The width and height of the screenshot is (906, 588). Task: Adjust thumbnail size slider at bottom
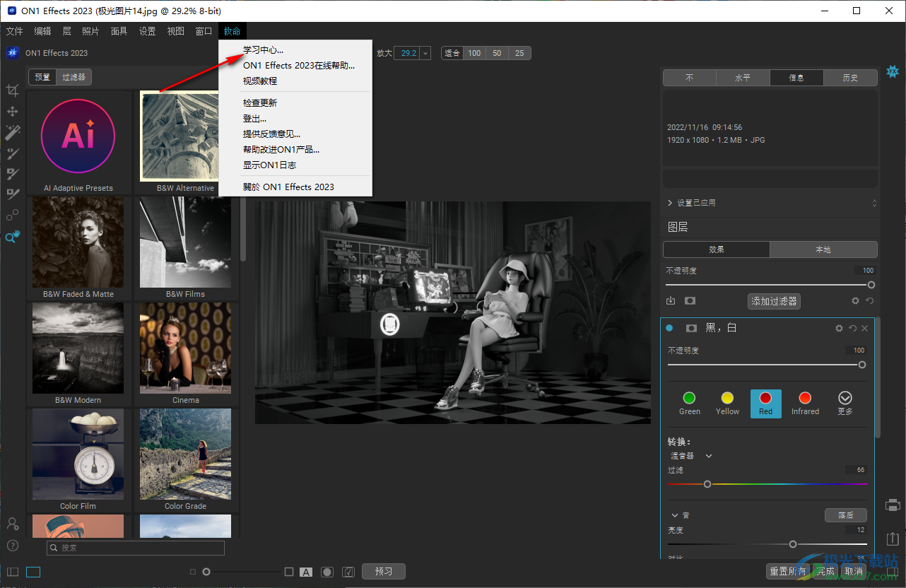206,572
